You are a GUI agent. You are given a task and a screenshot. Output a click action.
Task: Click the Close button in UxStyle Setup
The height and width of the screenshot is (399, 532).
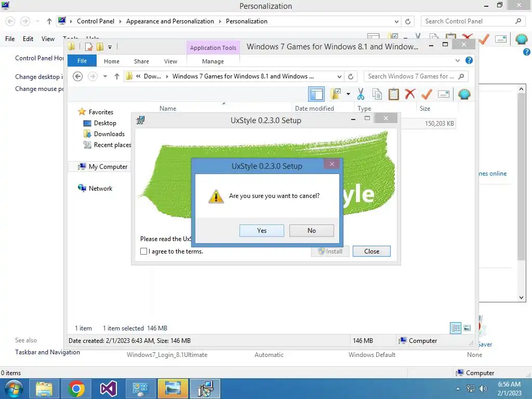(371, 251)
